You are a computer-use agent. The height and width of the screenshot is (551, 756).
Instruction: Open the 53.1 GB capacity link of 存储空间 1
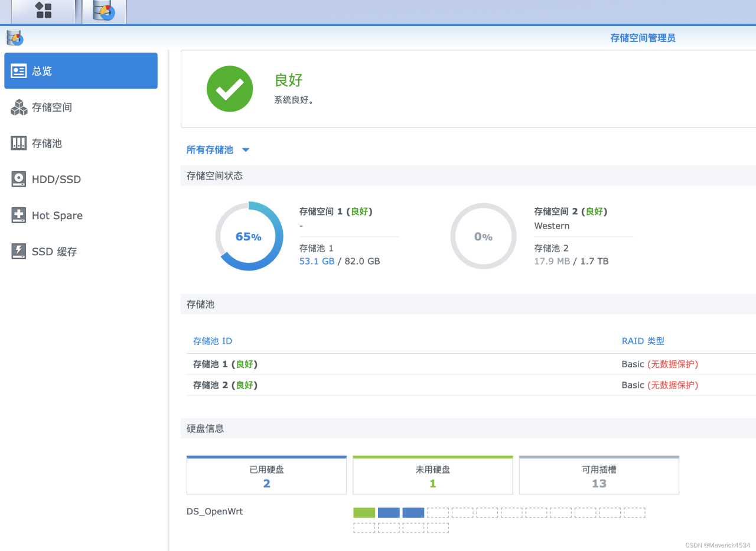point(317,260)
